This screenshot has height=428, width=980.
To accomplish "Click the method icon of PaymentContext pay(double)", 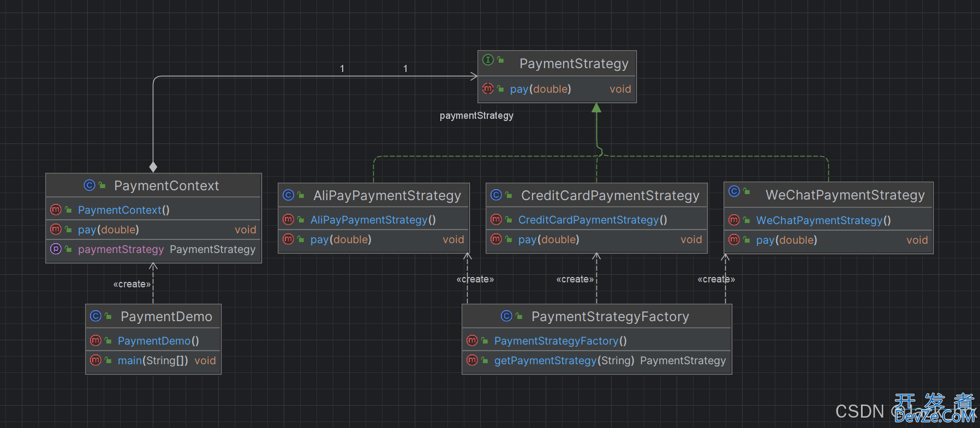I will coord(56,230).
